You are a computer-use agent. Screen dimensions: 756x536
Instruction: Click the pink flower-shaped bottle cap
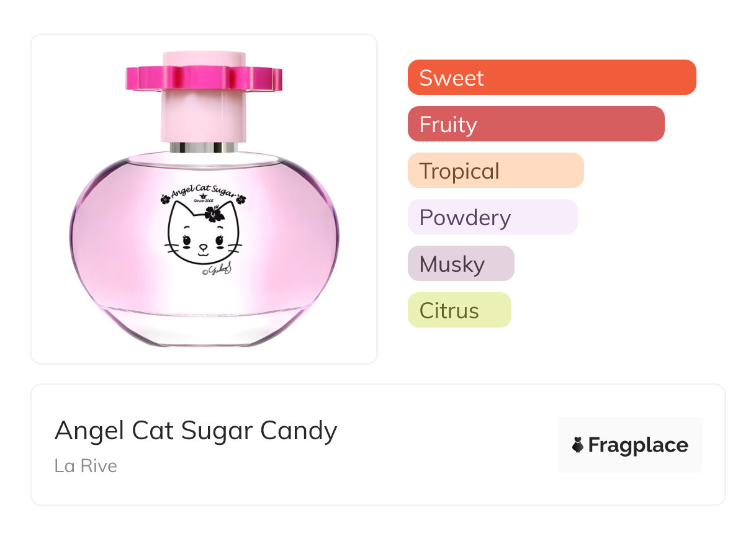(x=204, y=77)
